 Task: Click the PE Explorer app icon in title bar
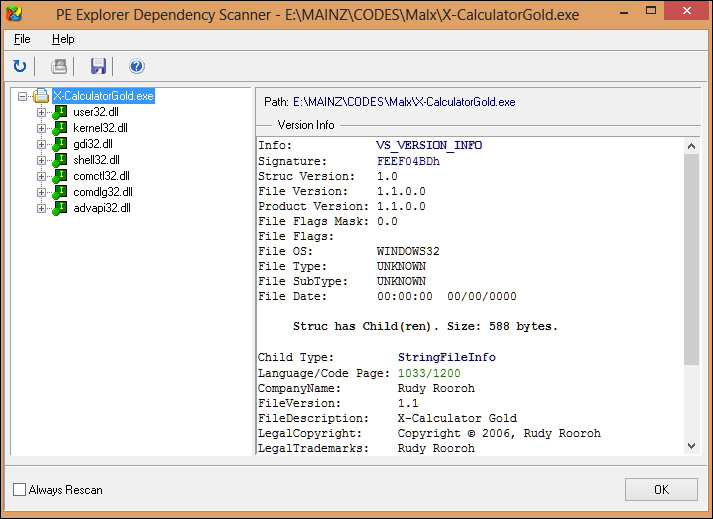pos(14,14)
